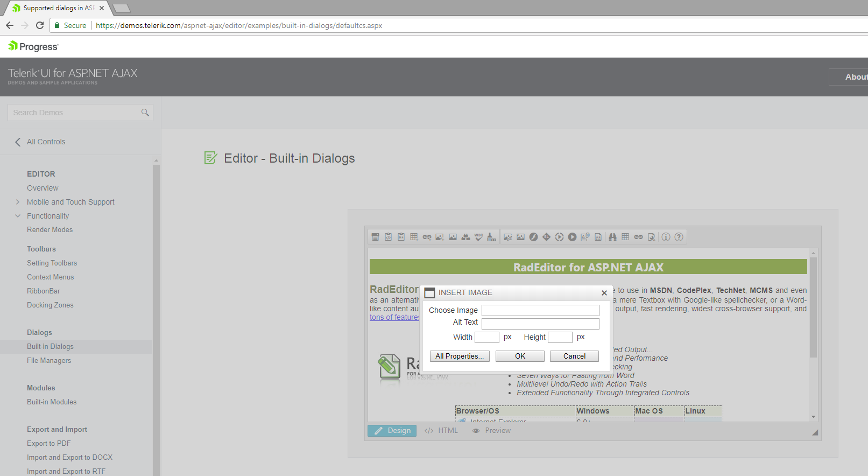This screenshot has width=868, height=476.
Task: Open the Flash Manager icon
Action: tap(533, 237)
